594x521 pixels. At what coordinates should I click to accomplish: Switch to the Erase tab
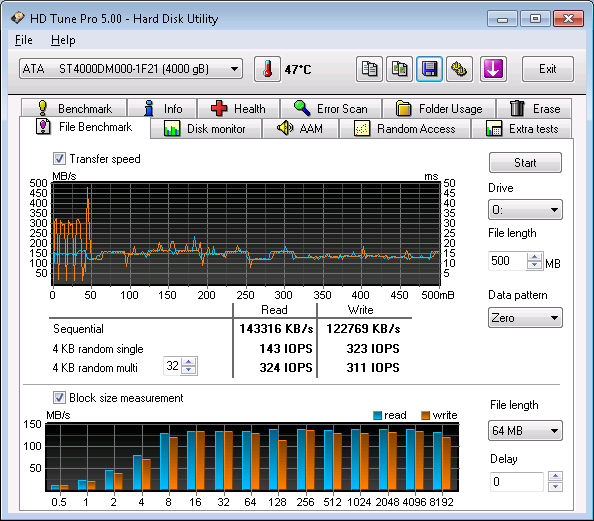[x=534, y=108]
